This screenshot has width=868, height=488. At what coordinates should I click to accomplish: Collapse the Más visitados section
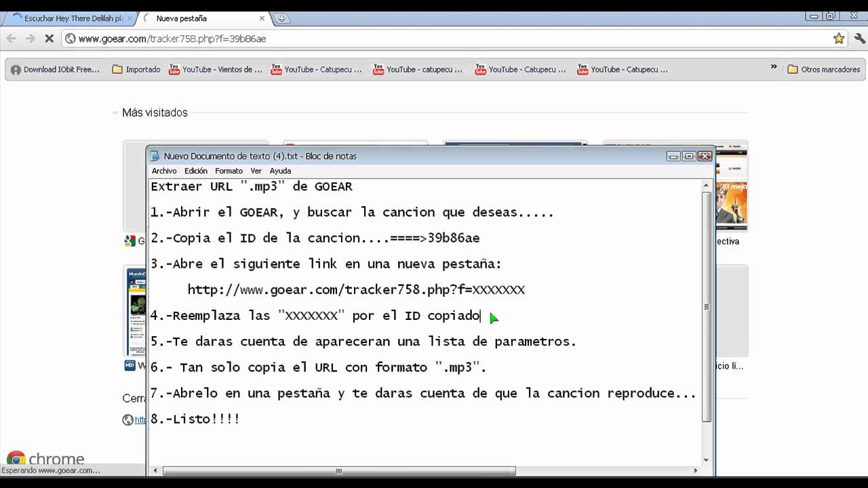[x=115, y=113]
